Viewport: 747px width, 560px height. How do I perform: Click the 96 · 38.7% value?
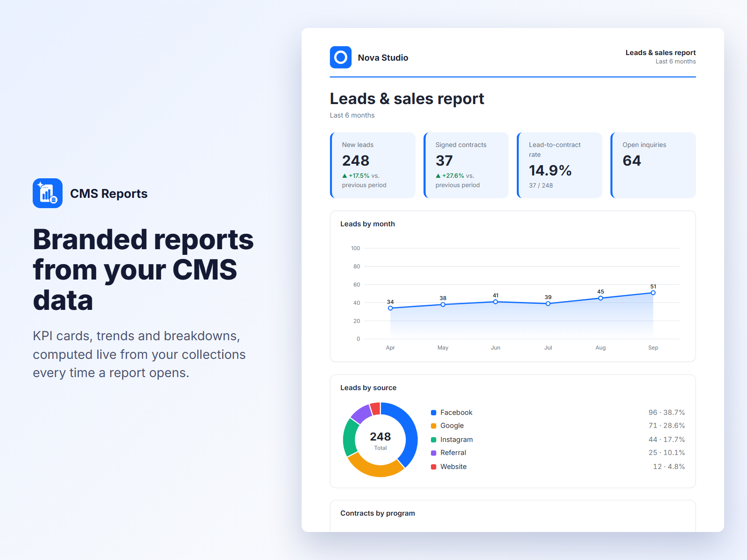pos(667,413)
